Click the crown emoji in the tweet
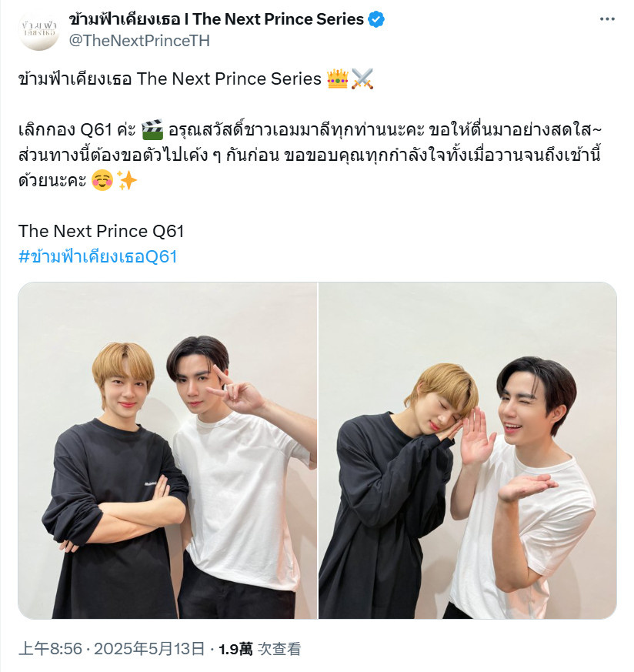This screenshot has height=672, width=634. coord(338,79)
